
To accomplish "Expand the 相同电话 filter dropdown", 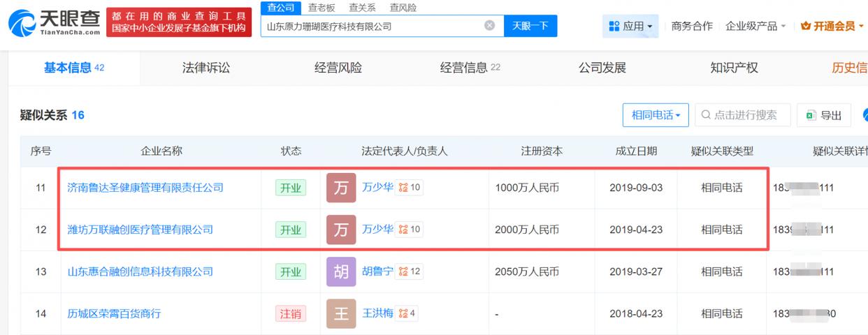I will point(656,115).
